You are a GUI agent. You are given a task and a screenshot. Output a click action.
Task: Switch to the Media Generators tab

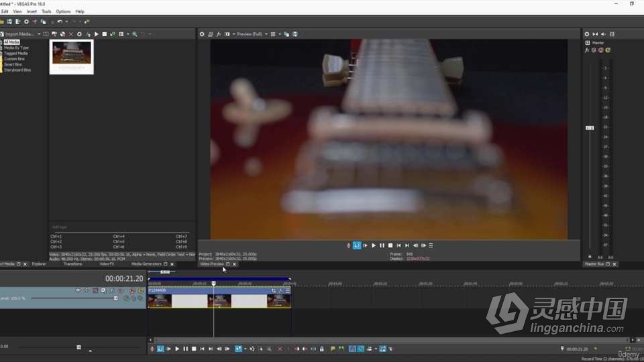[x=146, y=264]
